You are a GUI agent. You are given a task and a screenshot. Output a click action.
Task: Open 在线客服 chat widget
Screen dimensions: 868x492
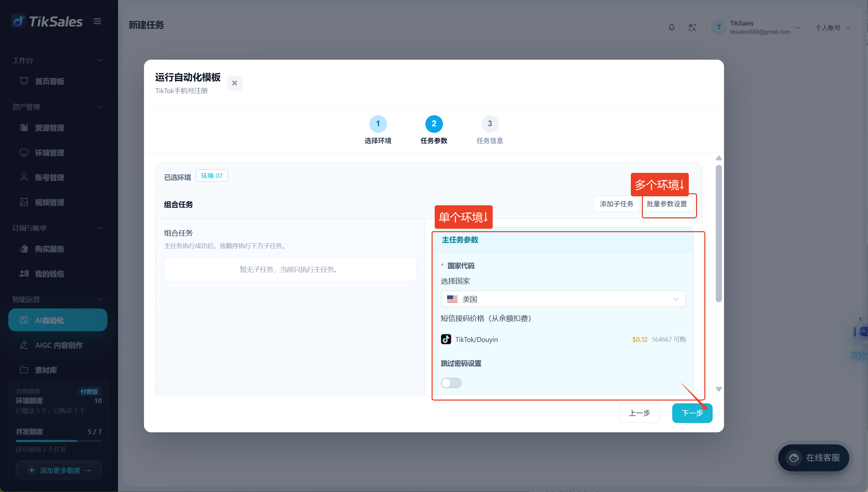click(x=813, y=458)
